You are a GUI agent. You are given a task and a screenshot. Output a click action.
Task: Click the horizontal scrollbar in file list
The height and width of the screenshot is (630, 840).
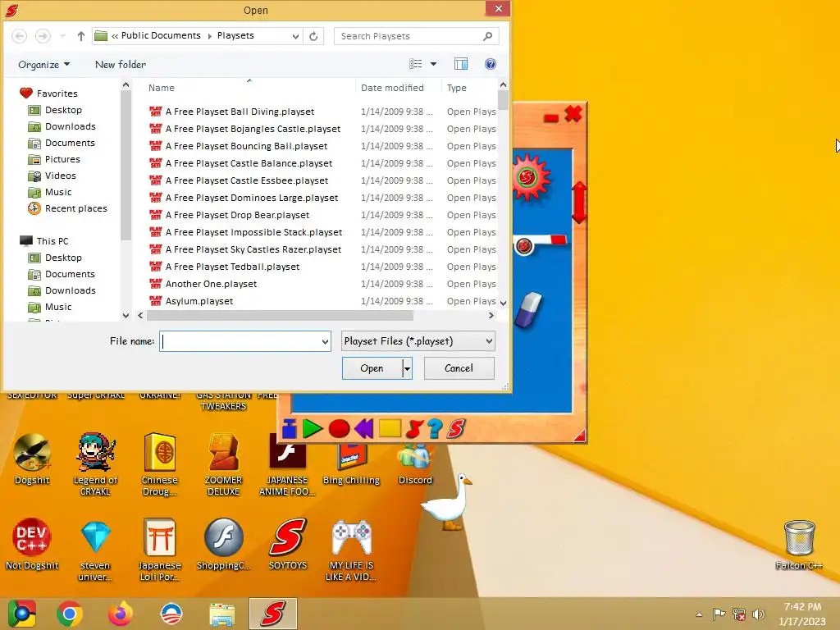(x=280, y=316)
